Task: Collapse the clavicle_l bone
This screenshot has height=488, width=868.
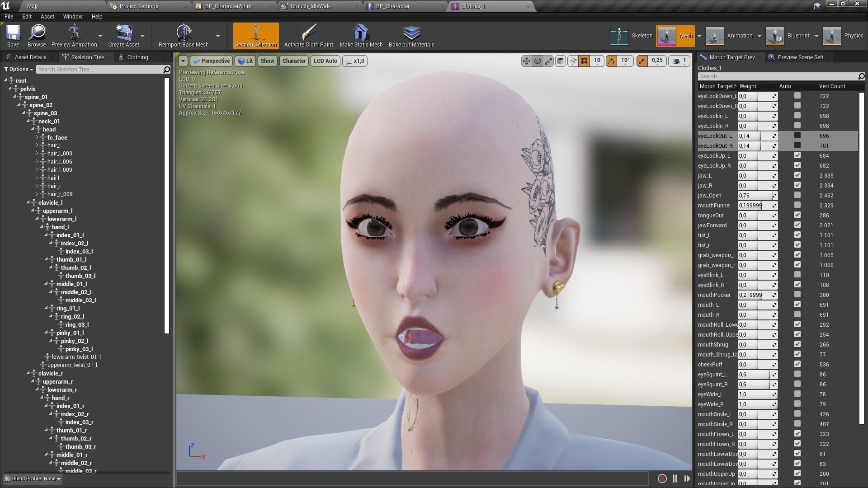Action: pos(28,202)
